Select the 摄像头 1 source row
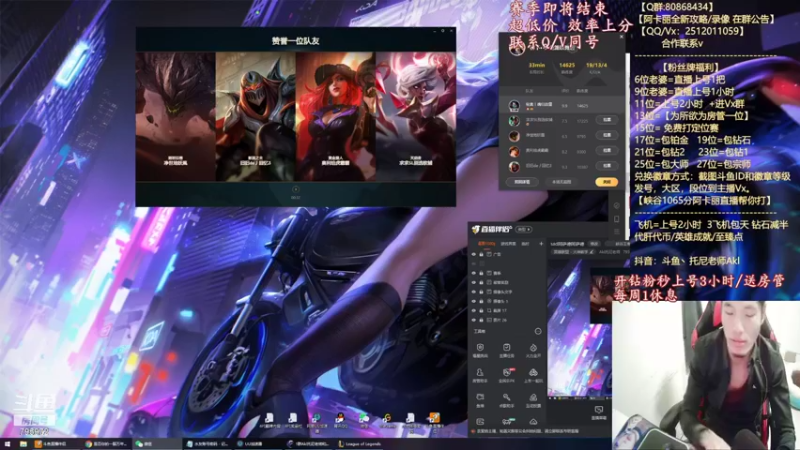The height and width of the screenshot is (450, 800). click(508, 302)
